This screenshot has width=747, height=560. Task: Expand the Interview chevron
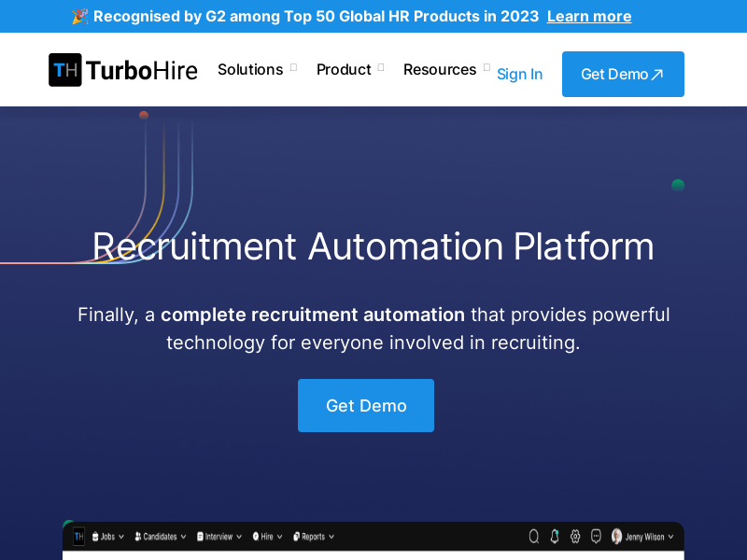coord(239,538)
